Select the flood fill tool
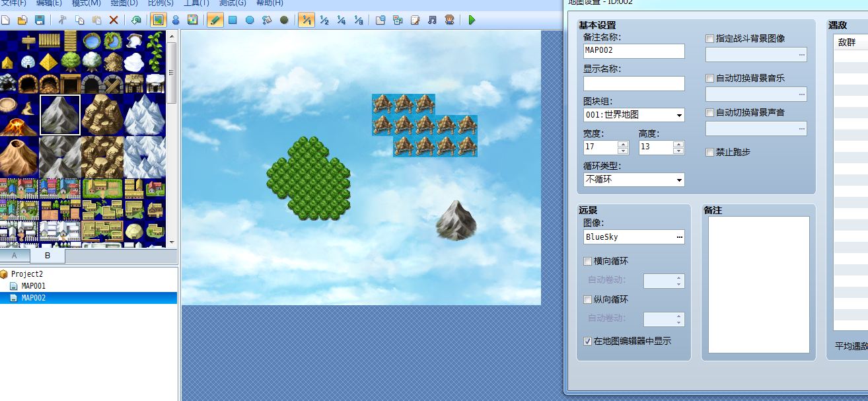Viewport: 868px width, 401px height. pos(267,20)
